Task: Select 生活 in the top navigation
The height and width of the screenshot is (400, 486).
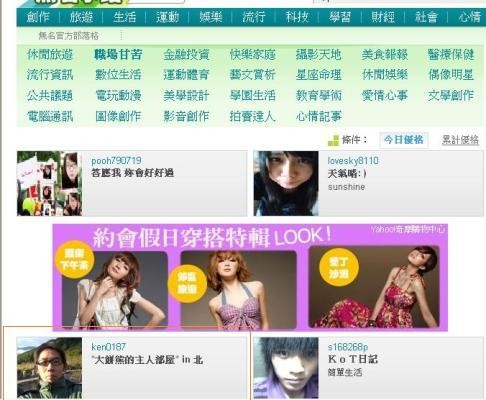Action: click(x=124, y=17)
